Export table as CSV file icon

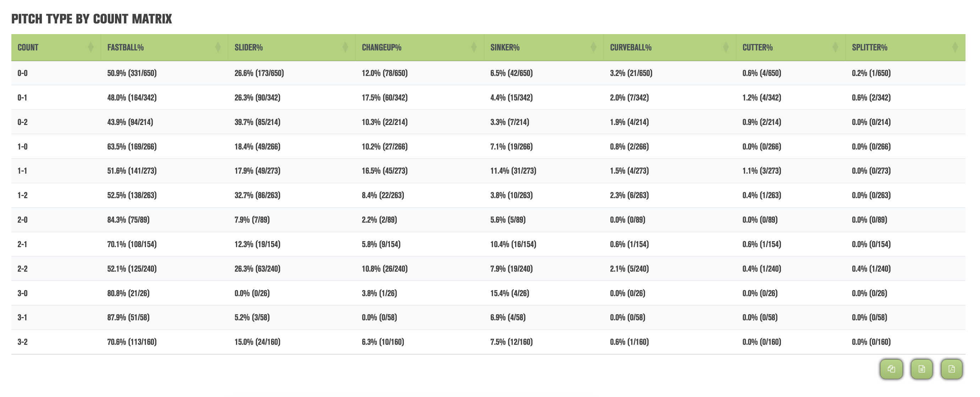tap(921, 369)
